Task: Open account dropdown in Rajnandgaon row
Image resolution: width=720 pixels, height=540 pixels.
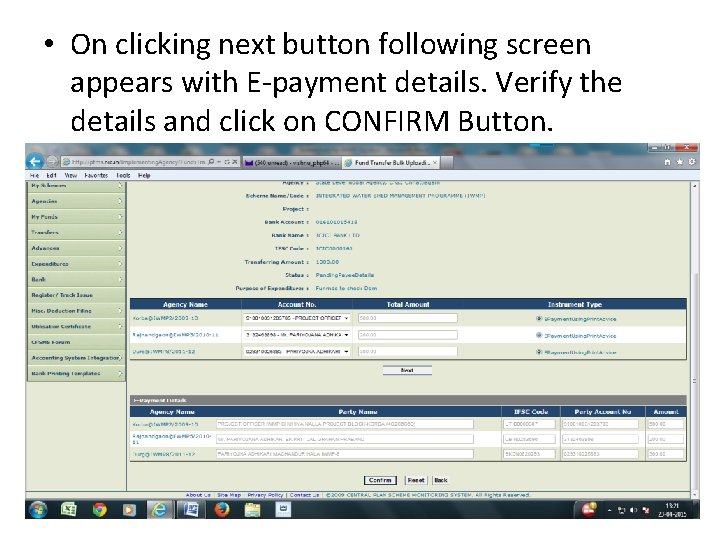Action: coord(297,335)
